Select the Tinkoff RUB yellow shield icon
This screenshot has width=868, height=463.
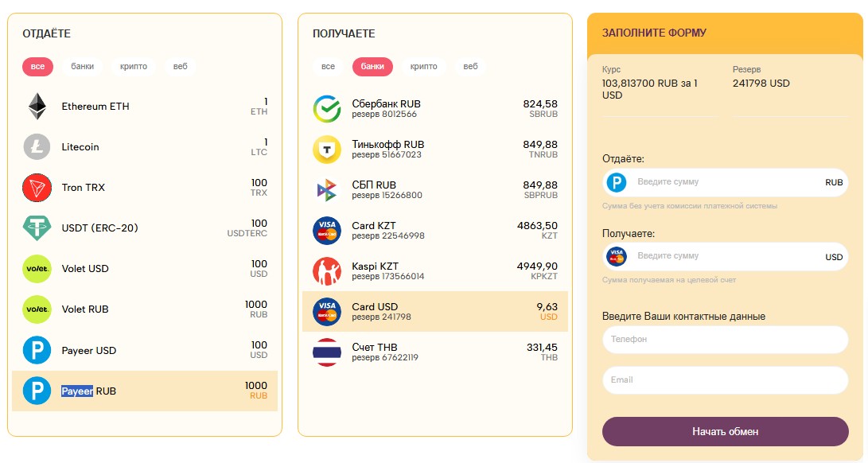pyautogui.click(x=327, y=150)
